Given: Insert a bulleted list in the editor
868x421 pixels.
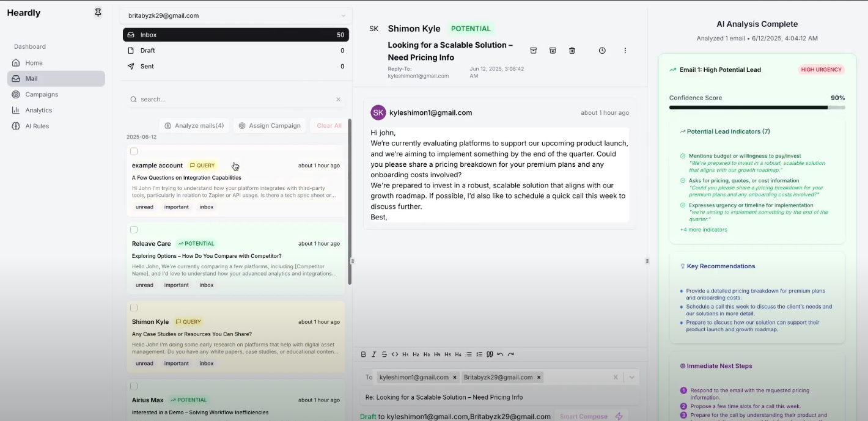Looking at the screenshot, I should click(469, 354).
